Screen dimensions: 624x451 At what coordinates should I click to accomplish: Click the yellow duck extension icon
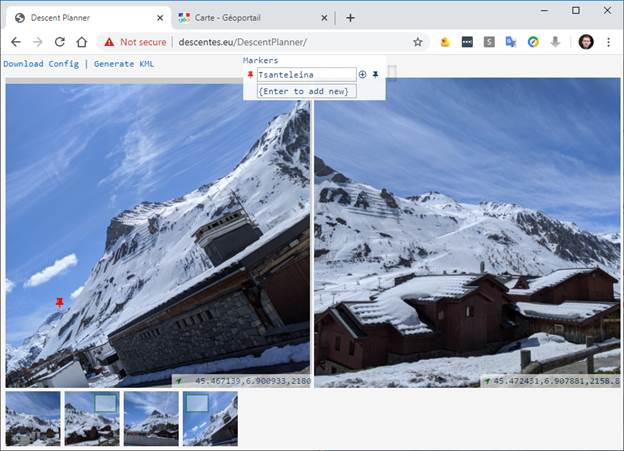click(x=445, y=42)
